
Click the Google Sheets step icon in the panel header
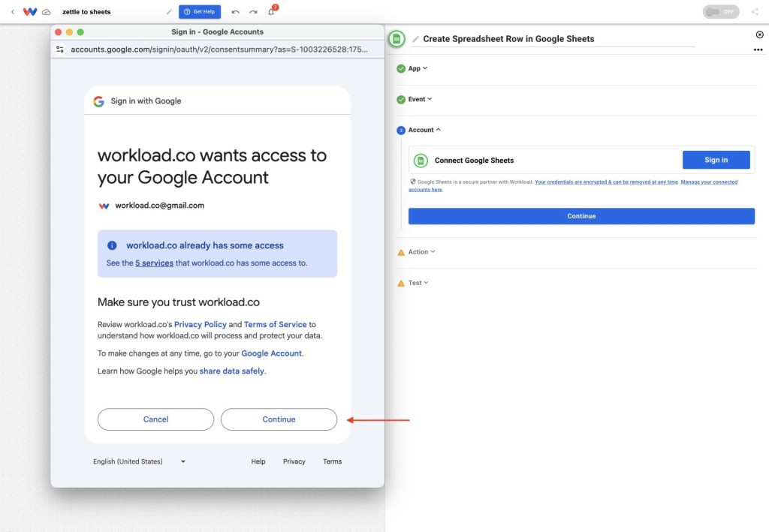(x=397, y=39)
